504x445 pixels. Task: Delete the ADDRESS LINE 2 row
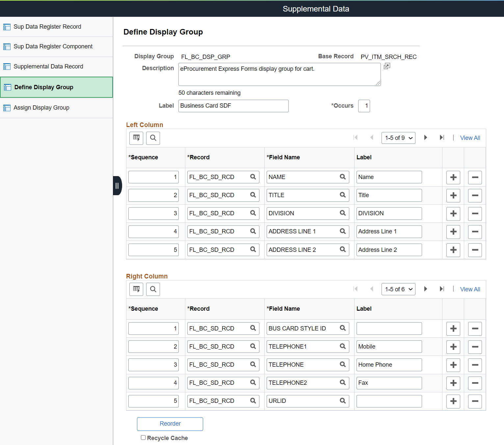click(475, 250)
